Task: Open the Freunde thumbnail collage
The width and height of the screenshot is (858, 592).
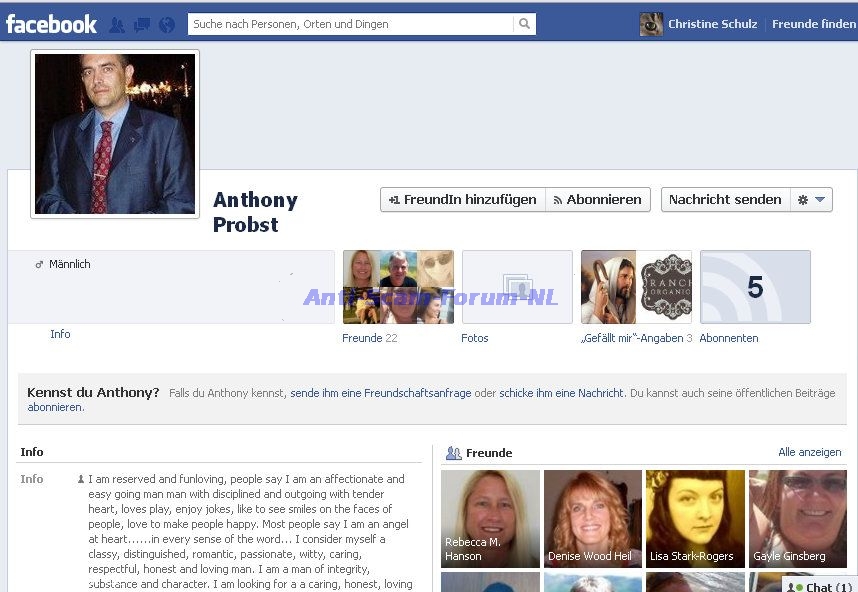Action: coord(398,287)
